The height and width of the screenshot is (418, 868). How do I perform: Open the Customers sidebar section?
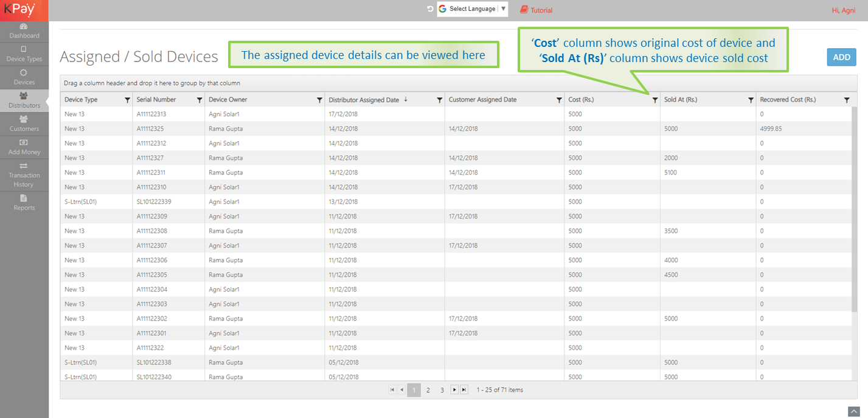(x=24, y=124)
